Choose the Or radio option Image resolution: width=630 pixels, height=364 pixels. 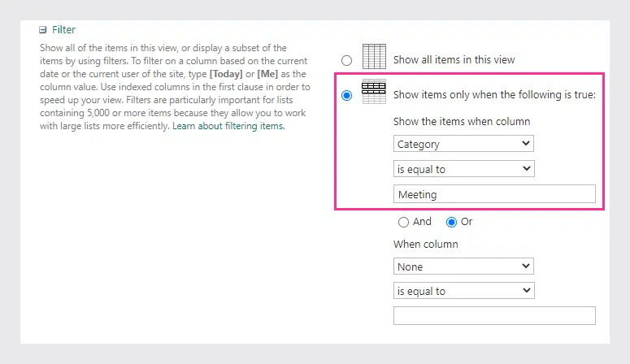click(451, 222)
